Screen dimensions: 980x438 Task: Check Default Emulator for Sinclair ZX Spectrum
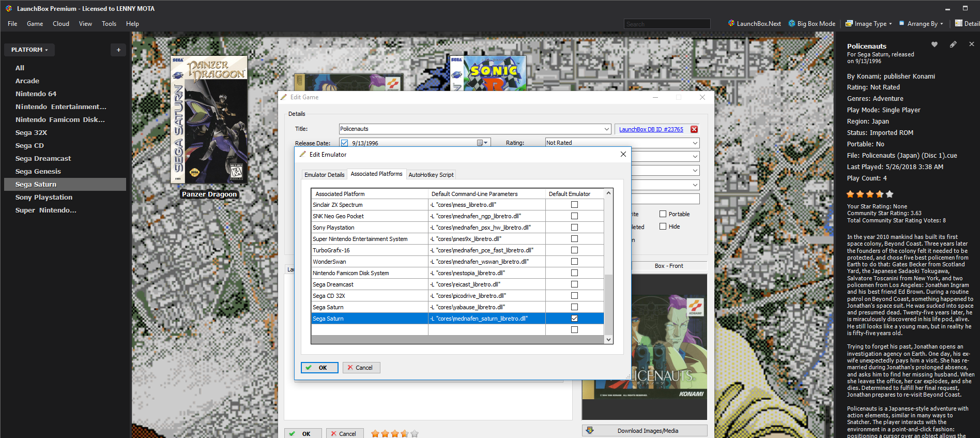click(x=574, y=205)
